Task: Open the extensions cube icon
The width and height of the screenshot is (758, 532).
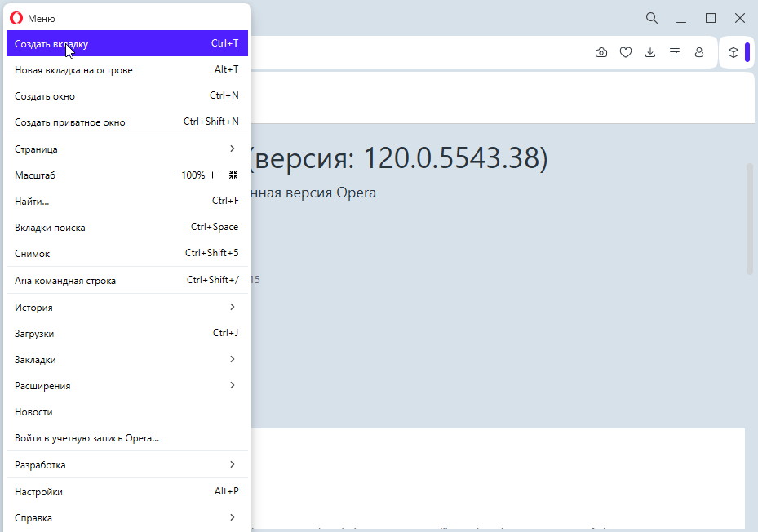Action: click(x=734, y=52)
